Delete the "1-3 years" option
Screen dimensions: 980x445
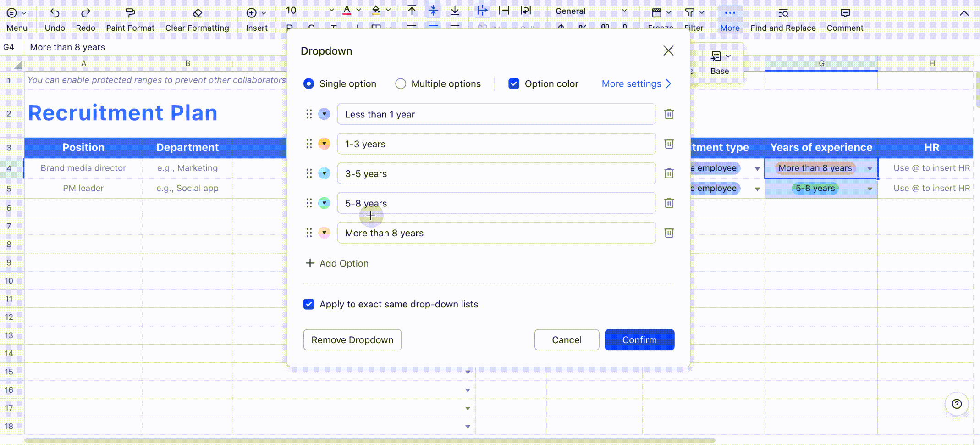669,144
